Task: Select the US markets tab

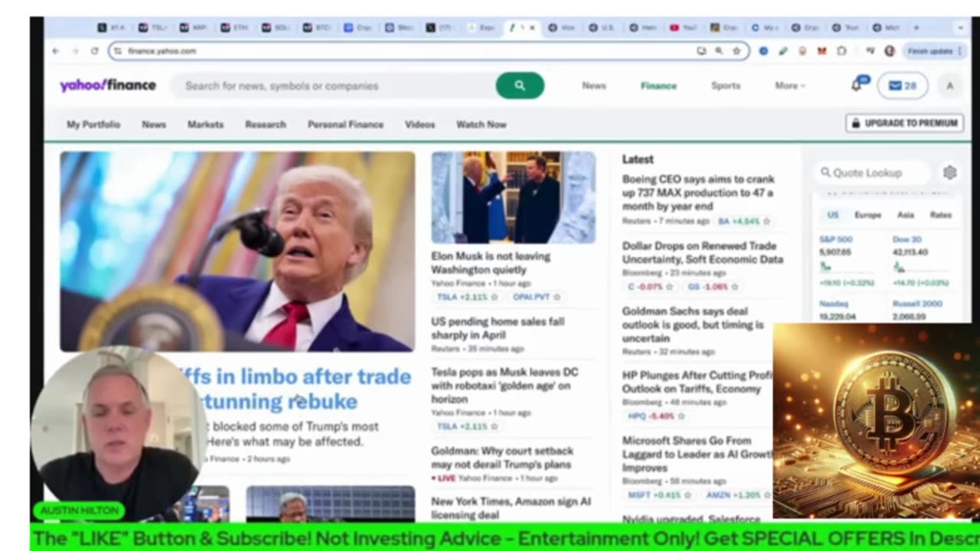Action: (833, 215)
